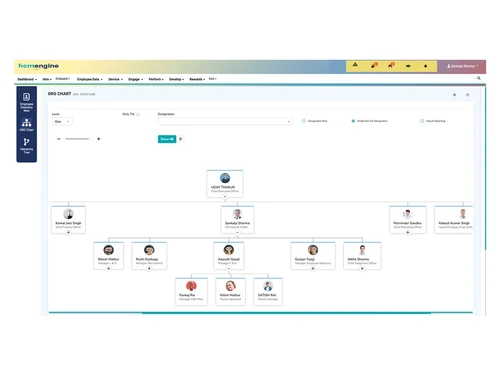Click the zoom in plus icon

(99, 139)
